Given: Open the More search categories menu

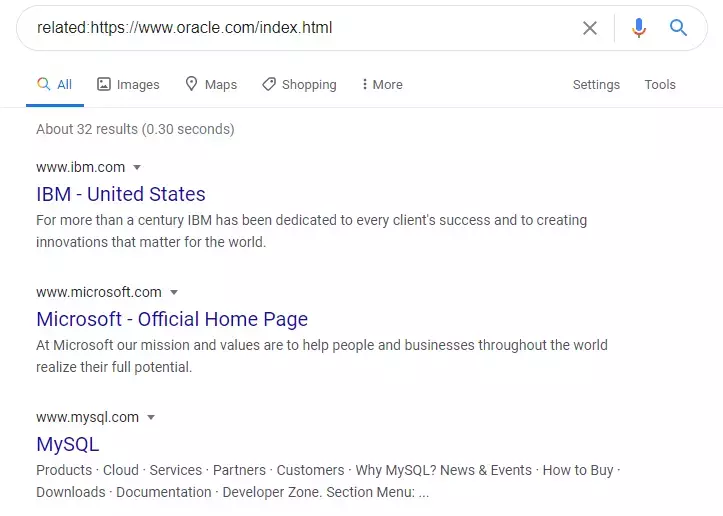Looking at the screenshot, I should point(382,84).
